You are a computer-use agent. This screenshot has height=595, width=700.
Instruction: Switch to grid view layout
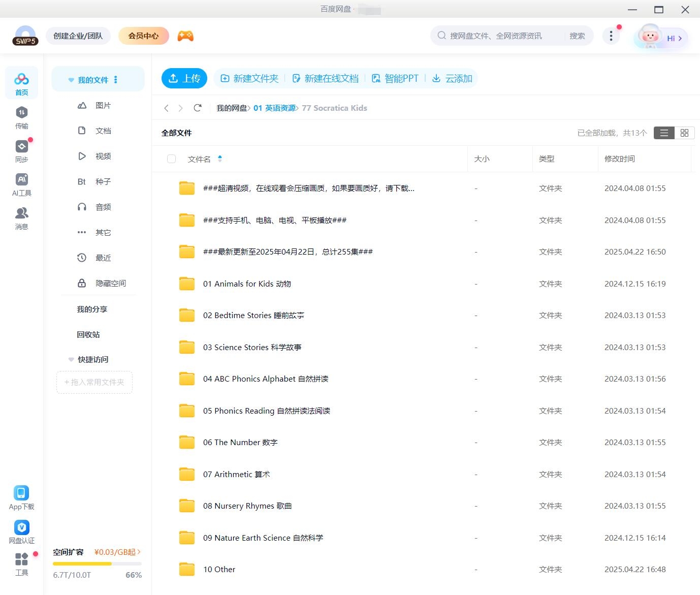tap(684, 133)
